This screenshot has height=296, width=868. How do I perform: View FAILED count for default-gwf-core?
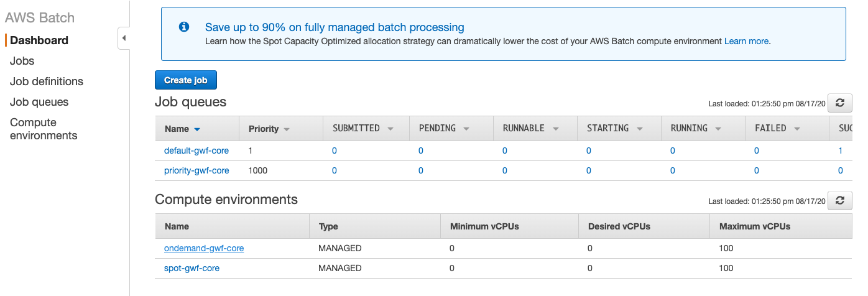coord(757,150)
